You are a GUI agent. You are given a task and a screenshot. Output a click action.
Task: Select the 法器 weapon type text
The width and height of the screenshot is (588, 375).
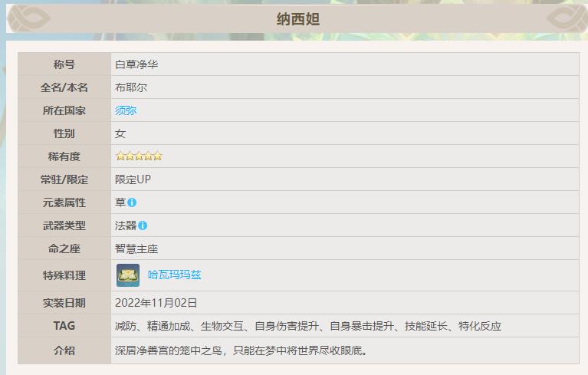[x=126, y=225]
